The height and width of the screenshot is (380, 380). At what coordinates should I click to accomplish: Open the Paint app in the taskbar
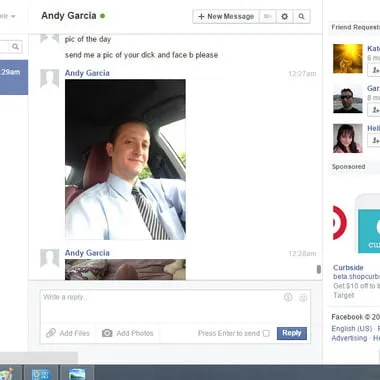[x=6, y=374]
